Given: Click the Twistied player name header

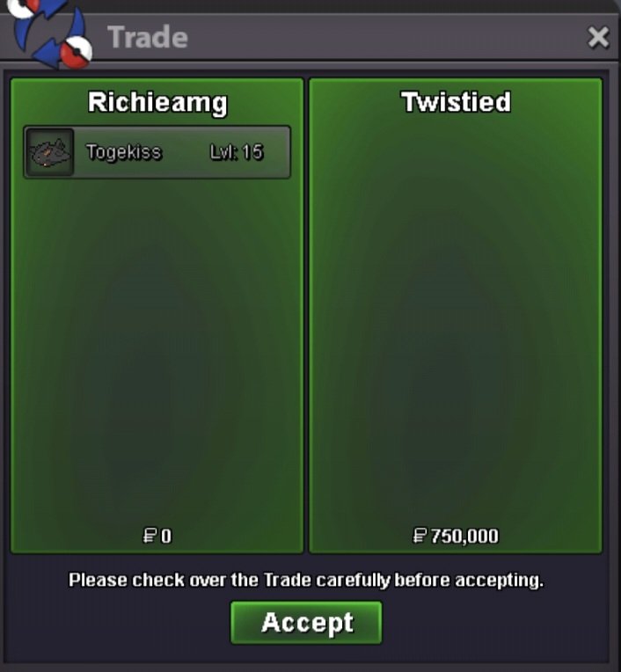Looking at the screenshot, I should pyautogui.click(x=456, y=102).
